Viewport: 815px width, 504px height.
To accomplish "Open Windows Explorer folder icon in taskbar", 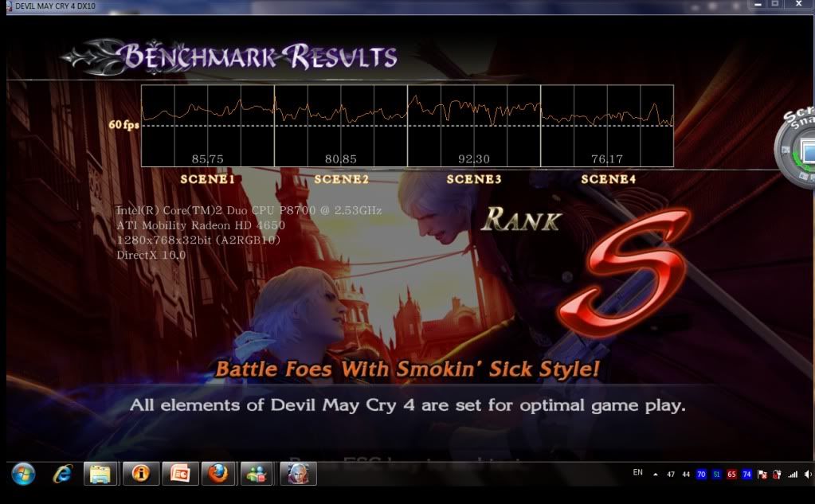I will tap(101, 474).
